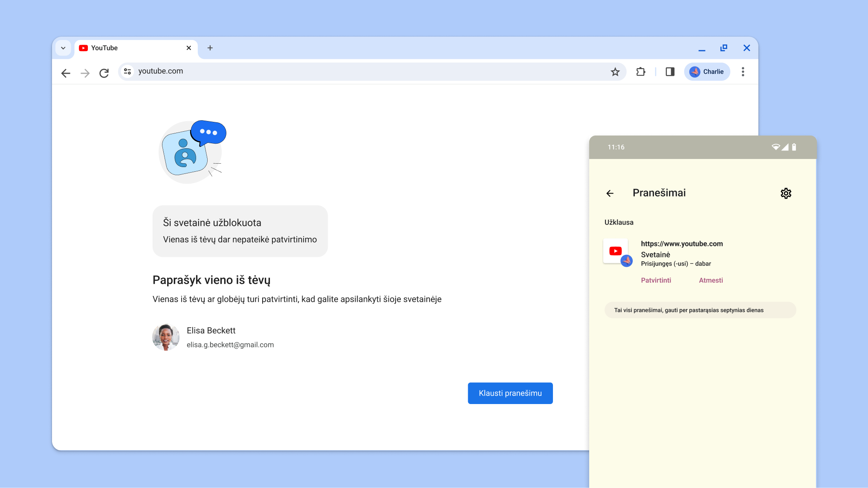Click the Klausti pranešimu button
The image size is (868, 488).
point(510,393)
